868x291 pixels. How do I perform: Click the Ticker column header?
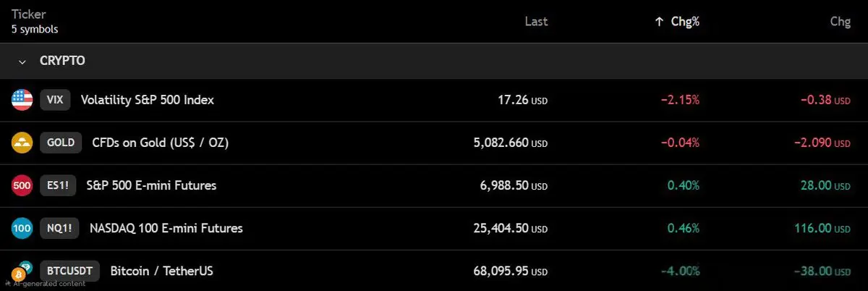(25, 14)
